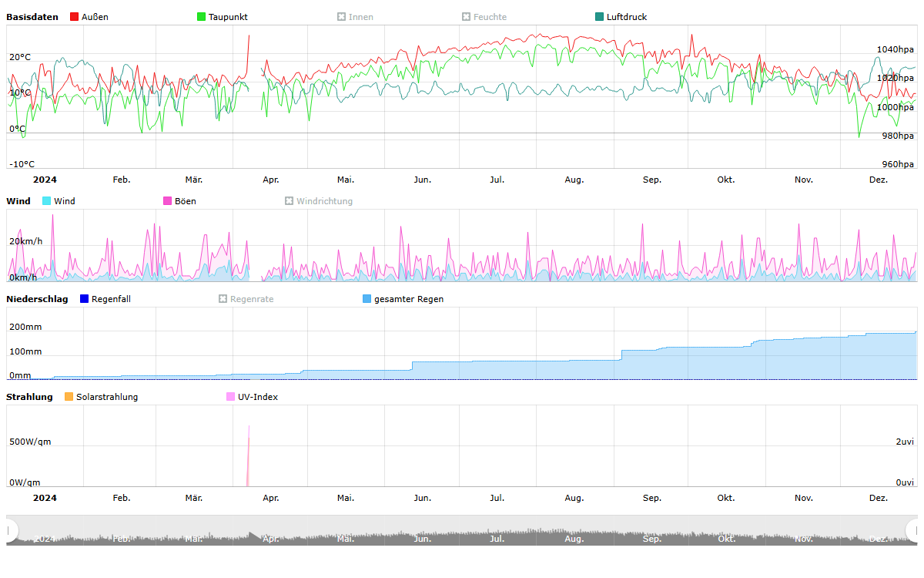Click the left handle of the time navigator
This screenshot has height=578, width=924.
11,530
